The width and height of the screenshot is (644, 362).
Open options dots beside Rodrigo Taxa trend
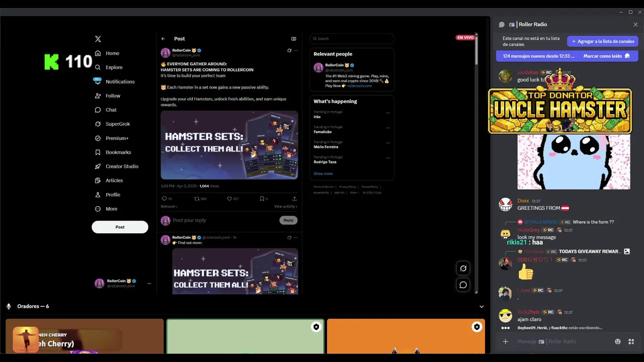pyautogui.click(x=388, y=158)
